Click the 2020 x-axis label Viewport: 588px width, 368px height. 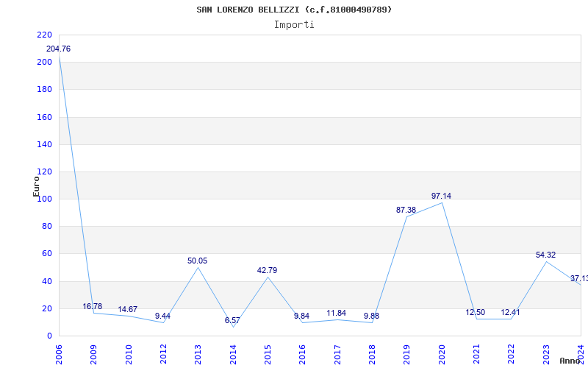(x=442, y=355)
